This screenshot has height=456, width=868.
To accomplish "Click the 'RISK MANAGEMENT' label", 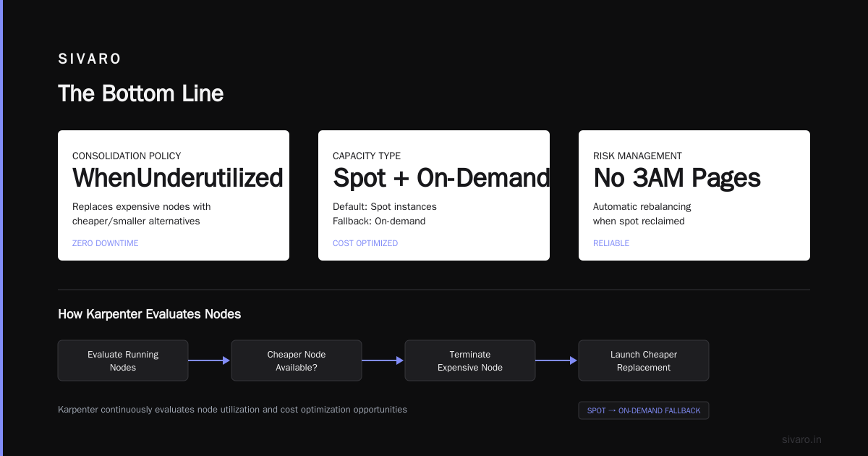I will click(637, 156).
